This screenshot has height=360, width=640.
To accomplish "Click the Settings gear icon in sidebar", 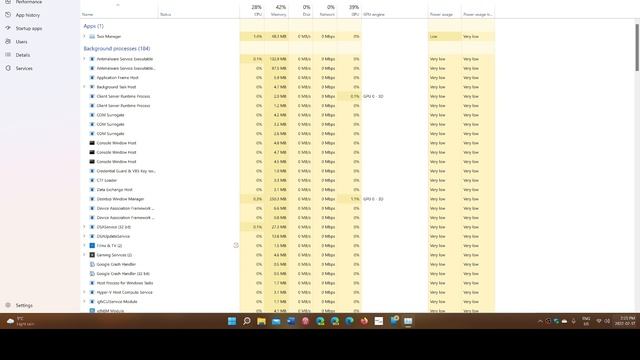I will tap(8, 305).
